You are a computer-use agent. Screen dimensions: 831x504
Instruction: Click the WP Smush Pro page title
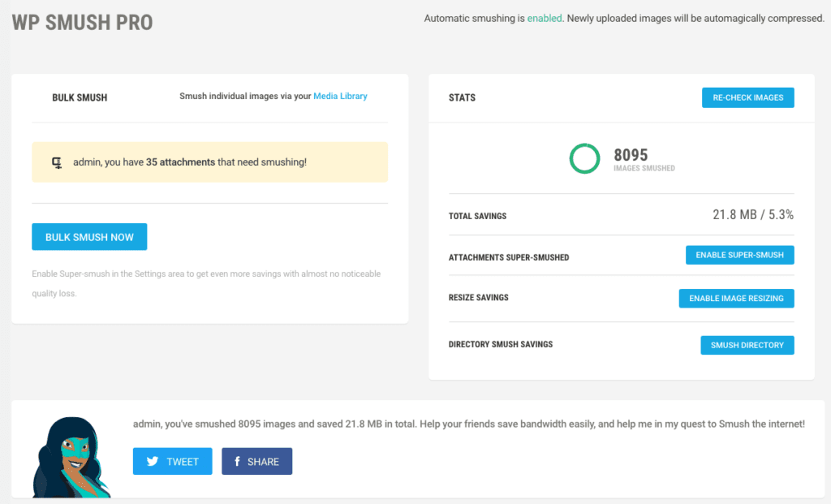coord(82,22)
